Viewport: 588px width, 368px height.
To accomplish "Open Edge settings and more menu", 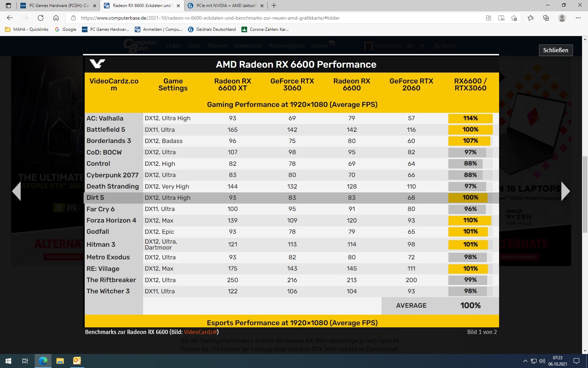I will click(x=578, y=18).
